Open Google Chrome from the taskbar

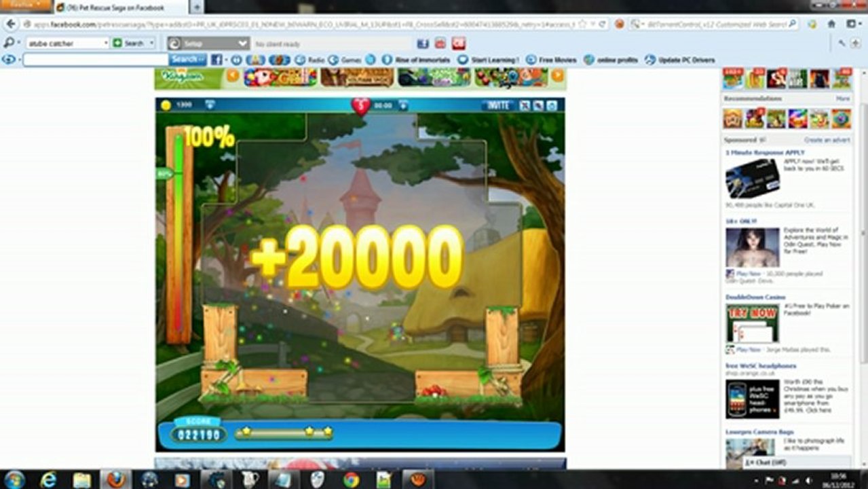pos(351,479)
